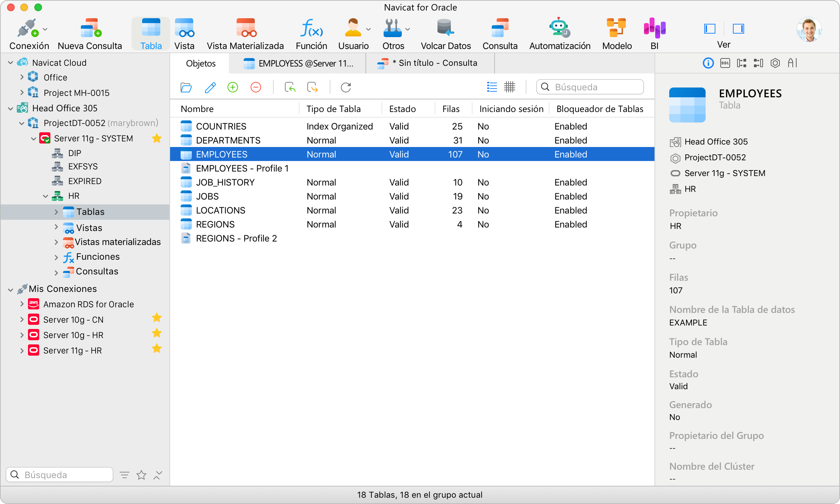Collapse the HR schema node
Image resolution: width=840 pixels, height=504 pixels.
click(x=45, y=196)
